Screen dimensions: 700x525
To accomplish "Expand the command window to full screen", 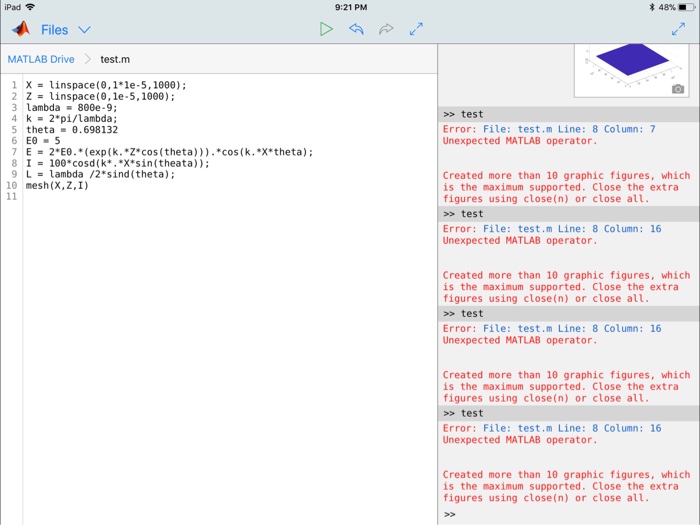I will click(678, 29).
